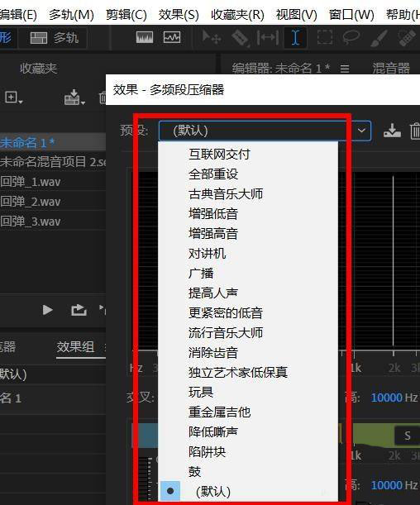Choose preset 增强低音

(248, 214)
